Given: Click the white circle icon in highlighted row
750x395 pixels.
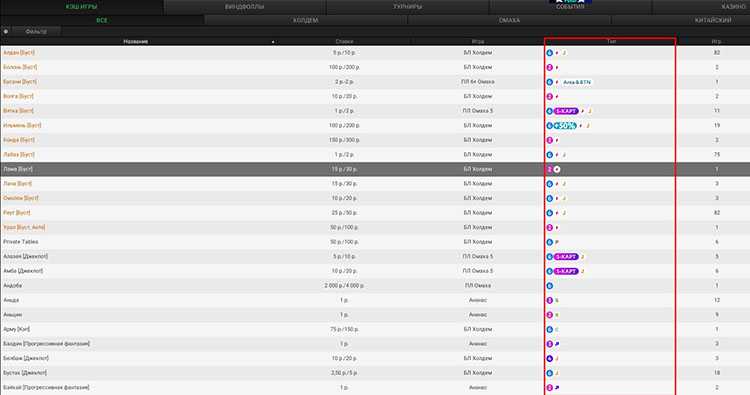Looking at the screenshot, I should 557,169.
